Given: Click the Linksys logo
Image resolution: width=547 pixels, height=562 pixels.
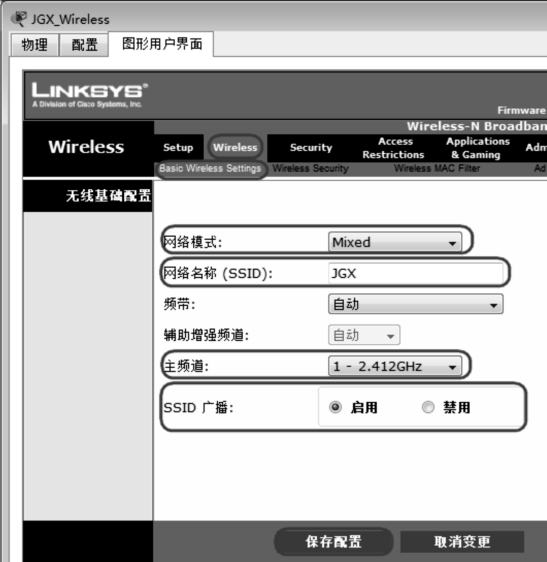Looking at the screenshot, I should click(90, 95).
